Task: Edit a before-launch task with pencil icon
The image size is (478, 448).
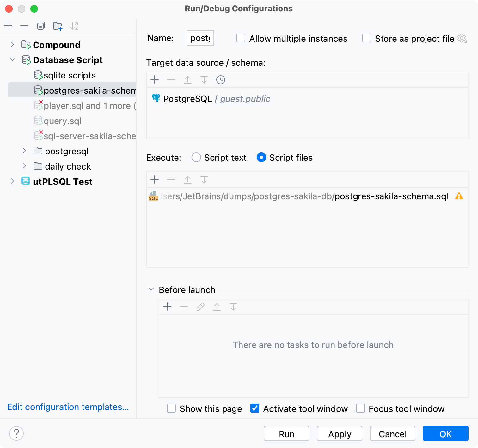Action: pyautogui.click(x=200, y=307)
